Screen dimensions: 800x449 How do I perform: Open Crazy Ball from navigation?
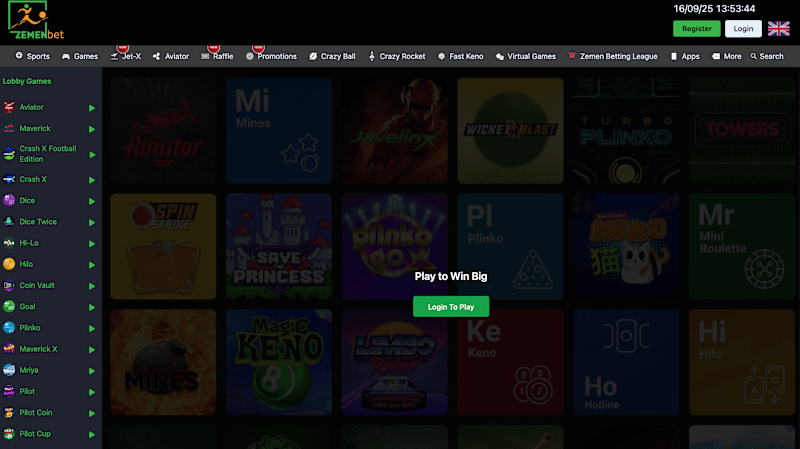click(332, 56)
